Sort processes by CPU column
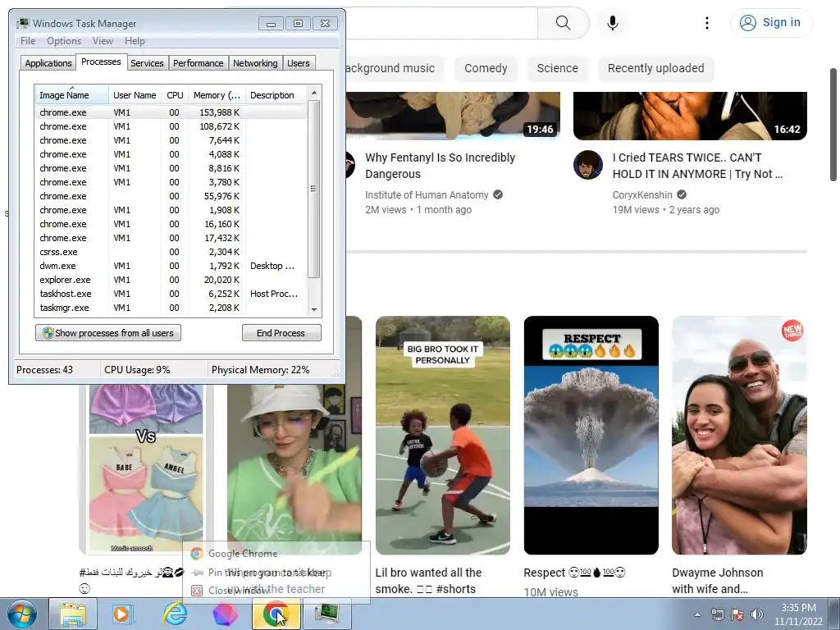The image size is (840, 630). click(x=175, y=95)
